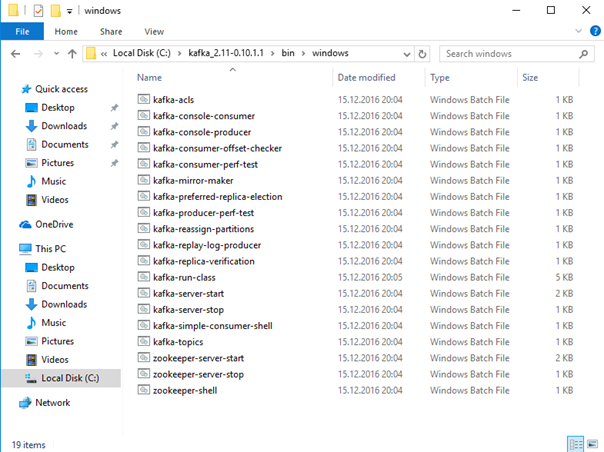
Task: Open dropdown arrow after bin breadcrumb
Action: point(304,54)
